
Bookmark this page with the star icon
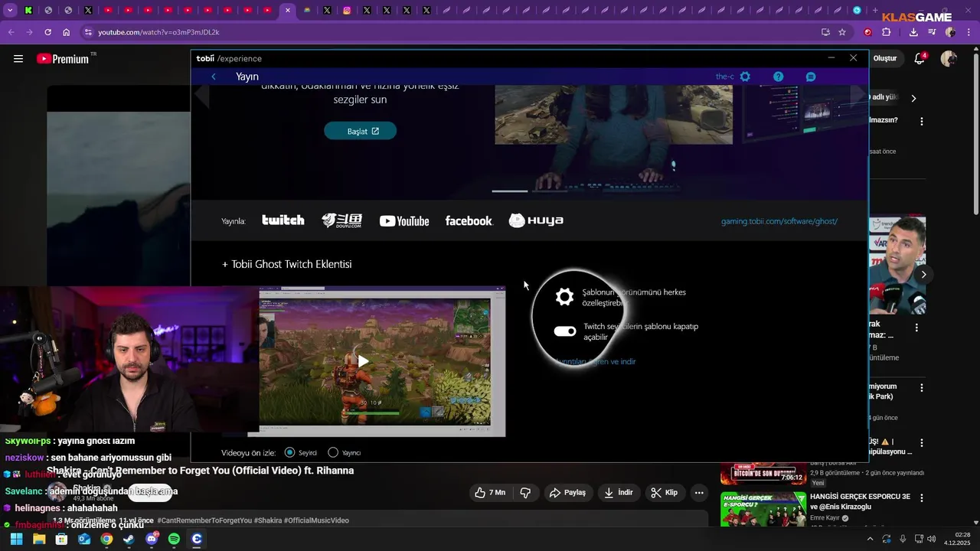coord(842,32)
